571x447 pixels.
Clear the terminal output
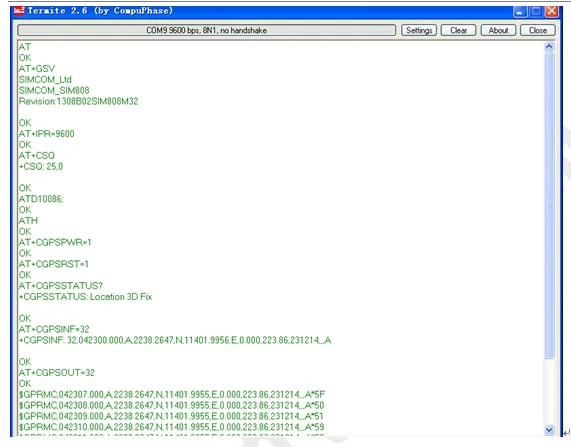pyautogui.click(x=458, y=30)
